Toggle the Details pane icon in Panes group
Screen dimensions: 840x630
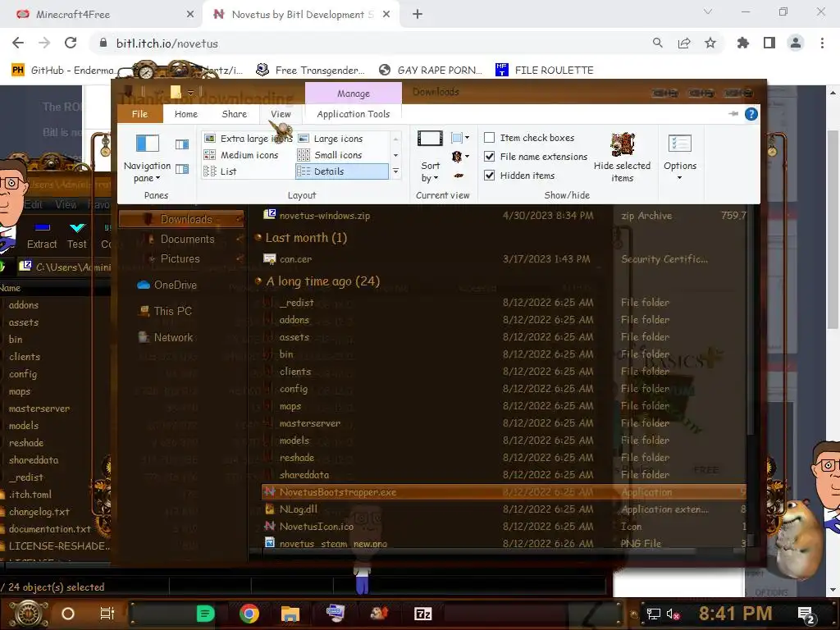coord(182,169)
